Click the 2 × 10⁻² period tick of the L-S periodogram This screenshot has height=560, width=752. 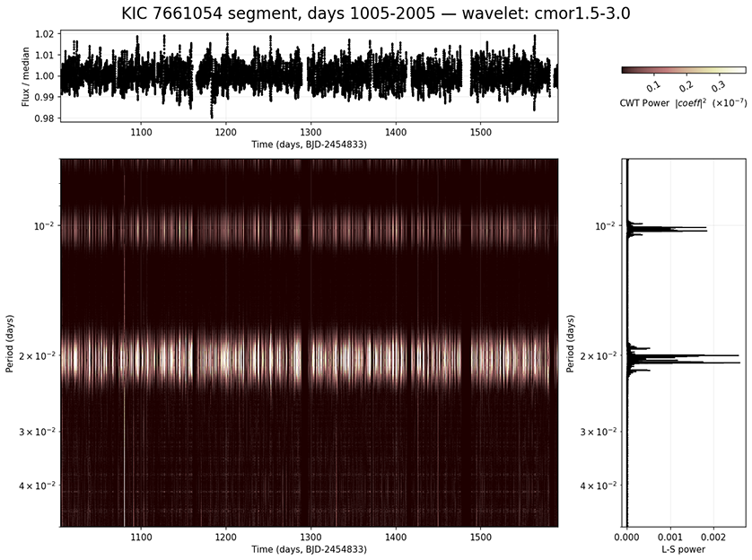coord(599,355)
